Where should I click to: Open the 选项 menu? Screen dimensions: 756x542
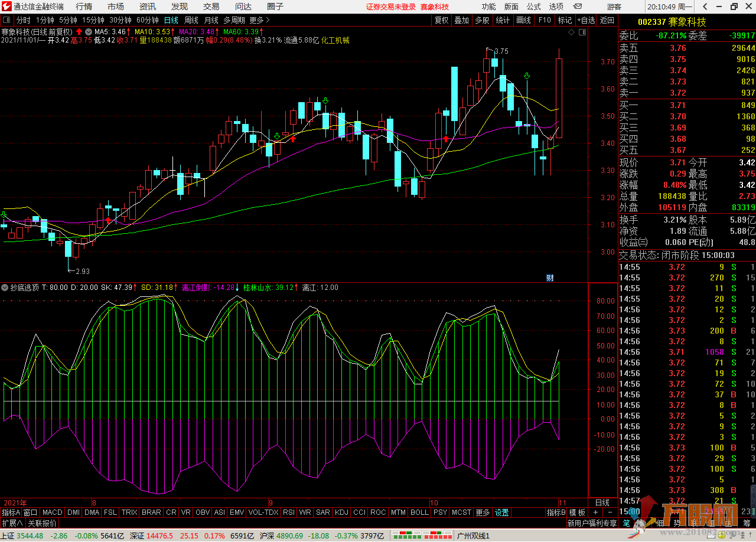coord(556,6)
